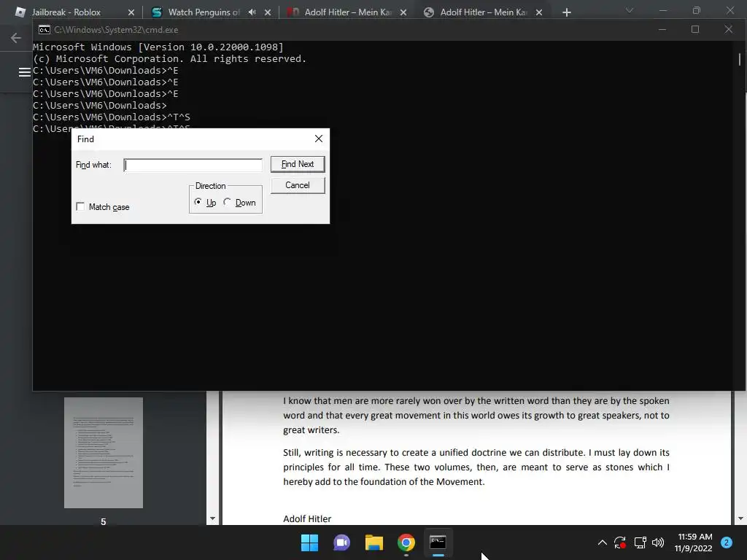The image size is (747, 560).
Task: Open Google Chrome from taskbar
Action: point(406,542)
